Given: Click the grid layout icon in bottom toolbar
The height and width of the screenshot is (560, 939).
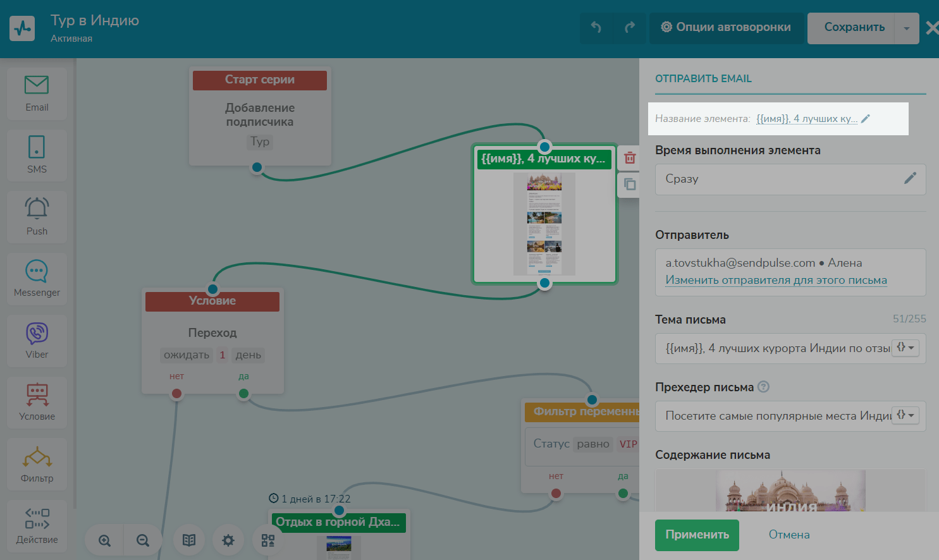Looking at the screenshot, I should tap(267, 540).
